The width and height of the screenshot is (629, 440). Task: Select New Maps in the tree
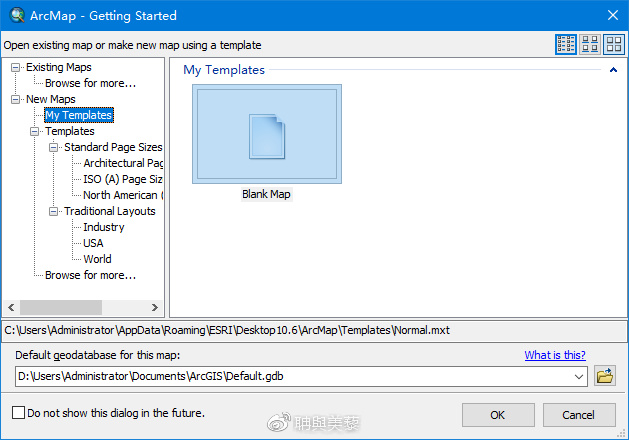[51, 99]
